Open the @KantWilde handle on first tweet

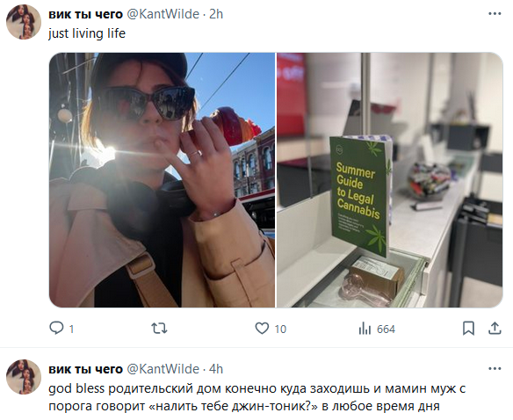[163, 14]
